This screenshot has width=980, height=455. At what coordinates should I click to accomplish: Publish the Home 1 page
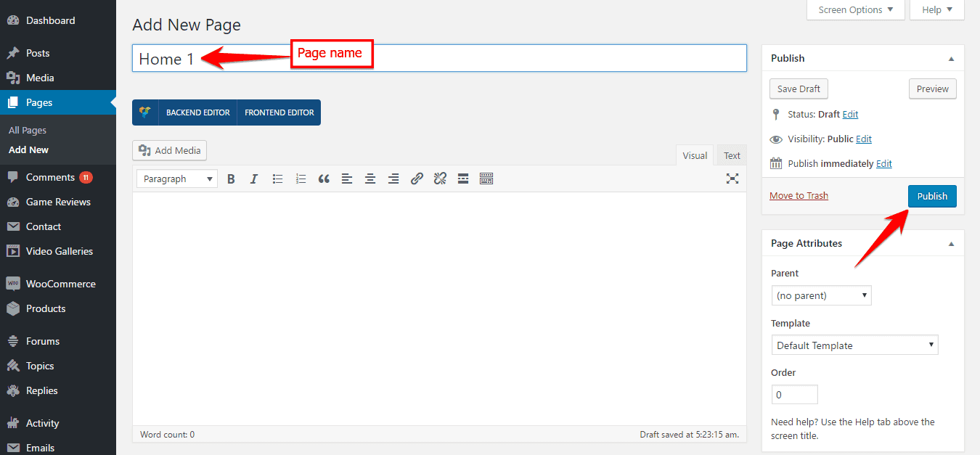pyautogui.click(x=932, y=196)
